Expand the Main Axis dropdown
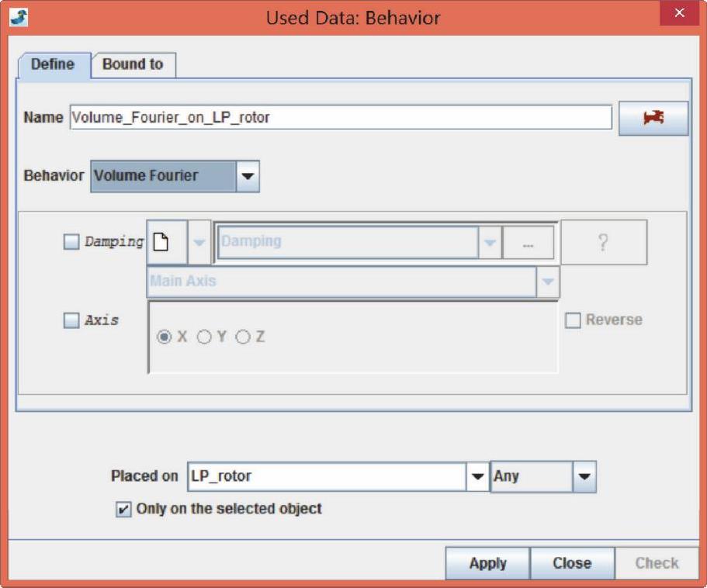 pyautogui.click(x=548, y=282)
